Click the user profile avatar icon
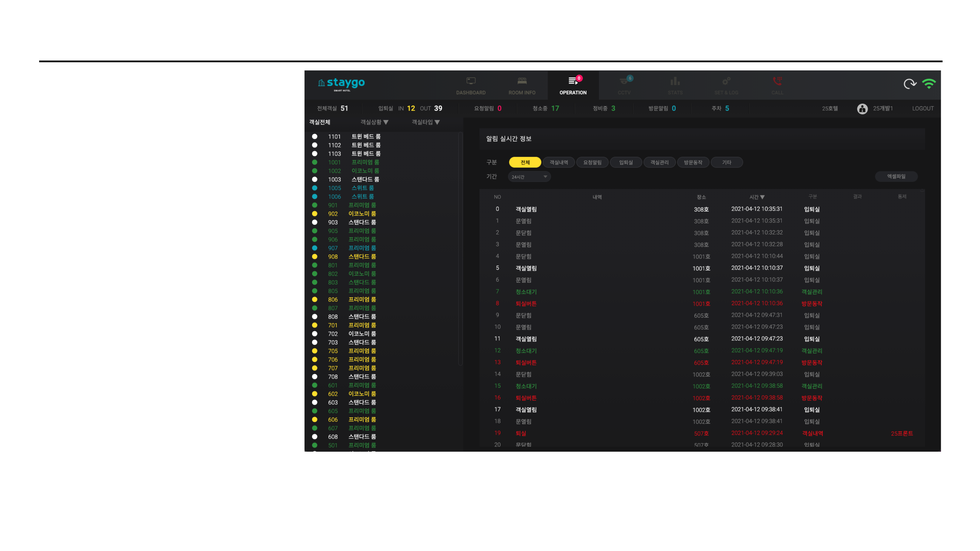The width and height of the screenshot is (980, 551). pyautogui.click(x=862, y=109)
